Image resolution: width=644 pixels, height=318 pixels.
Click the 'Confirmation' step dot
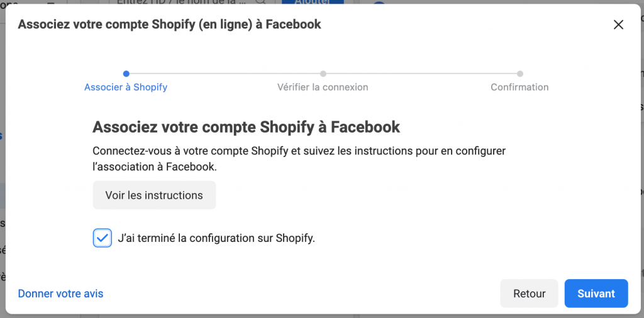pyautogui.click(x=520, y=74)
